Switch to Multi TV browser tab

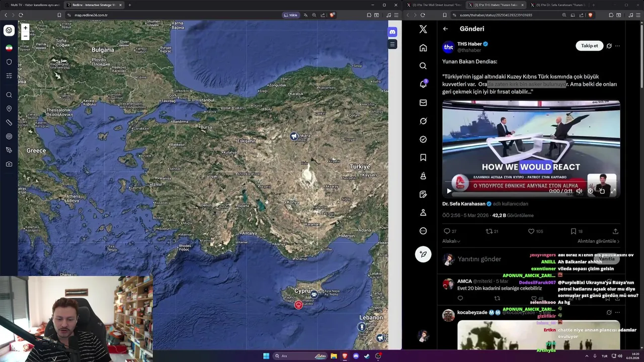(33, 5)
